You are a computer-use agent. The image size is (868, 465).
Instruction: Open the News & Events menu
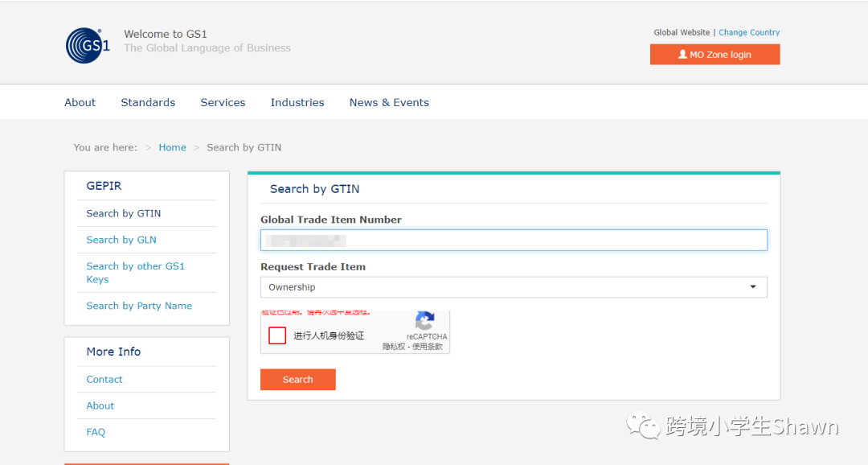tap(389, 102)
